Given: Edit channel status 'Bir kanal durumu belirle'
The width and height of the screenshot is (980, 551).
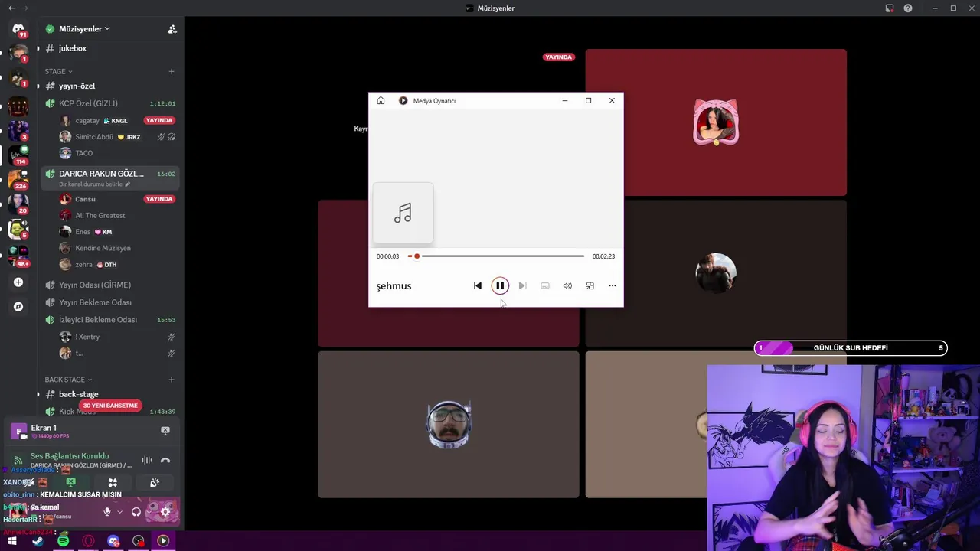Looking at the screenshot, I should coord(95,184).
